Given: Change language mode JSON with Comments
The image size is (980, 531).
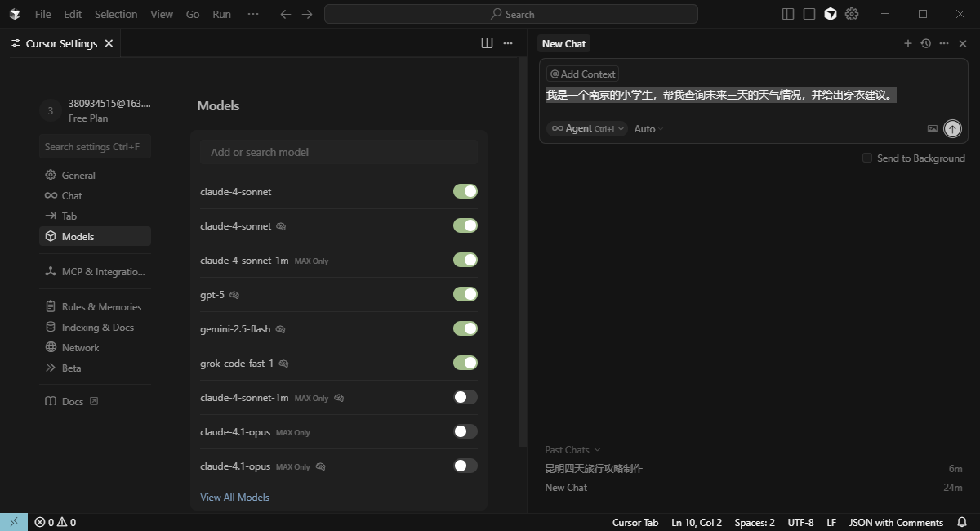Looking at the screenshot, I should [x=896, y=522].
